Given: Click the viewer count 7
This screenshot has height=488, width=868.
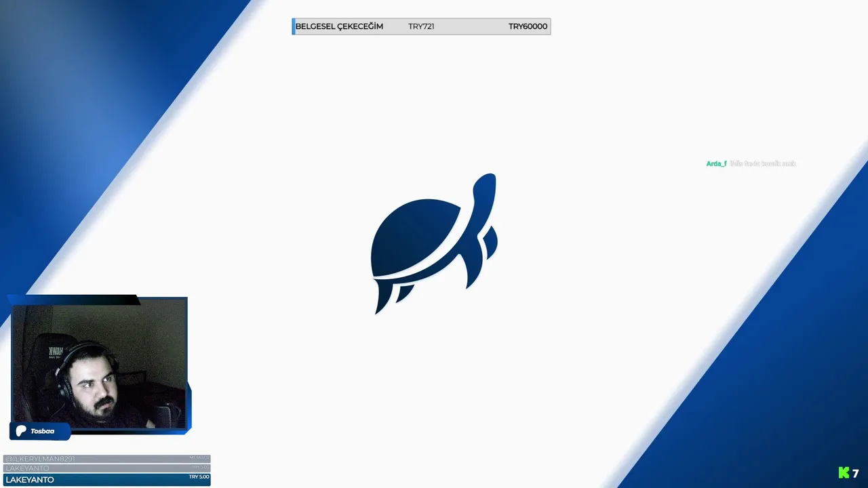Looking at the screenshot, I should click(x=856, y=473).
